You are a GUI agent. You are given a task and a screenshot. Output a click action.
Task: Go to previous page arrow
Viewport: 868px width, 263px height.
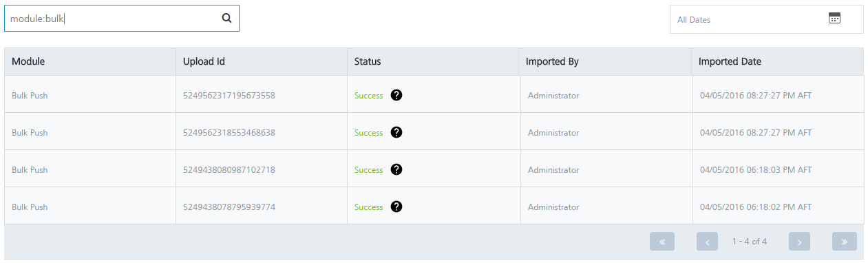point(707,242)
